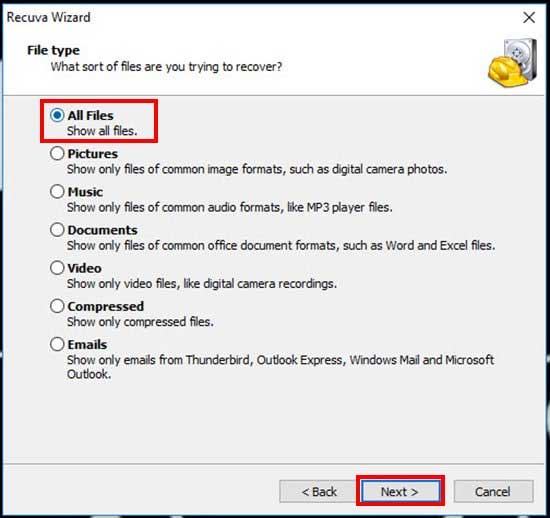550x518 pixels.
Task: Click the 'Recuva Wizard' window title
Action: point(49,17)
